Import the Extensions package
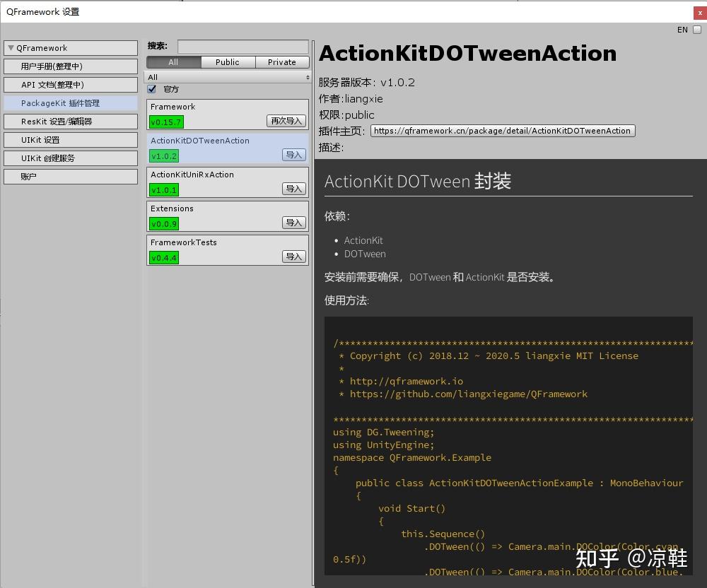This screenshot has width=707, height=588. 293,223
